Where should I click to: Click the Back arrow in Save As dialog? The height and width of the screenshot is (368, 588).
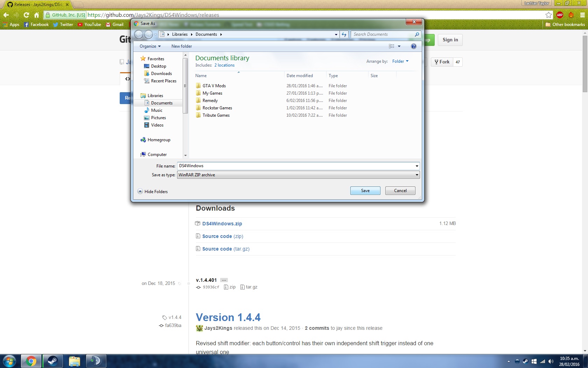139,34
